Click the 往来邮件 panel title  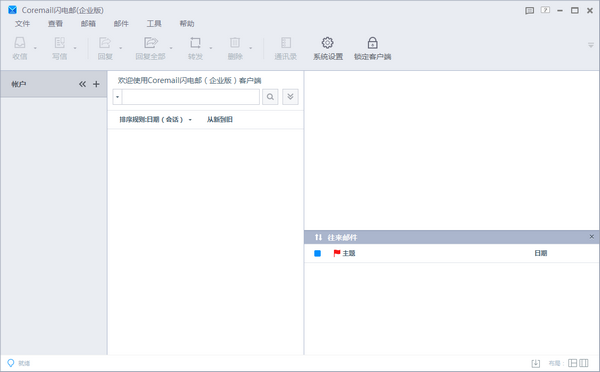pyautogui.click(x=342, y=238)
